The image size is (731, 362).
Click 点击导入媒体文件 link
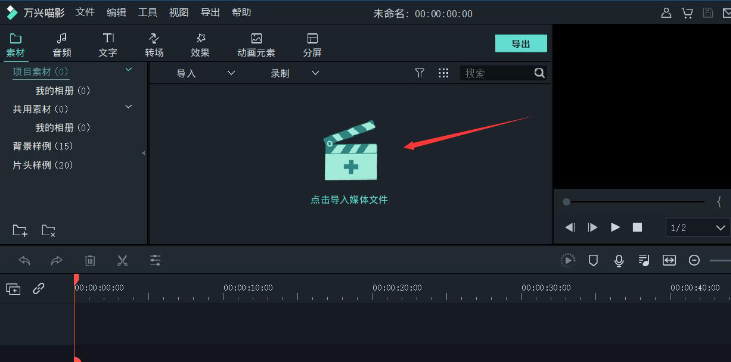tap(349, 200)
